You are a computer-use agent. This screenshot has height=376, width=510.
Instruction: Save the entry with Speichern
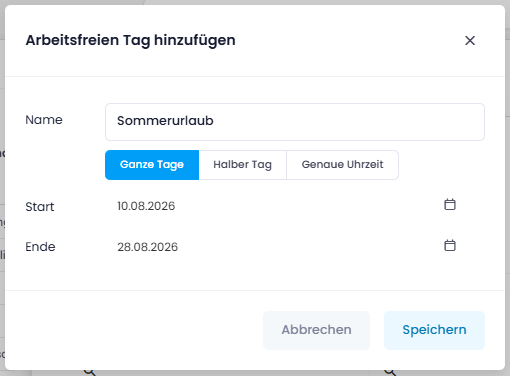pyautogui.click(x=434, y=330)
